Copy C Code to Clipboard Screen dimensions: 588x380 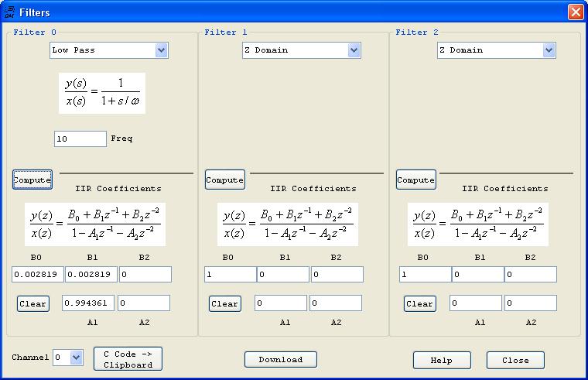pos(128,359)
